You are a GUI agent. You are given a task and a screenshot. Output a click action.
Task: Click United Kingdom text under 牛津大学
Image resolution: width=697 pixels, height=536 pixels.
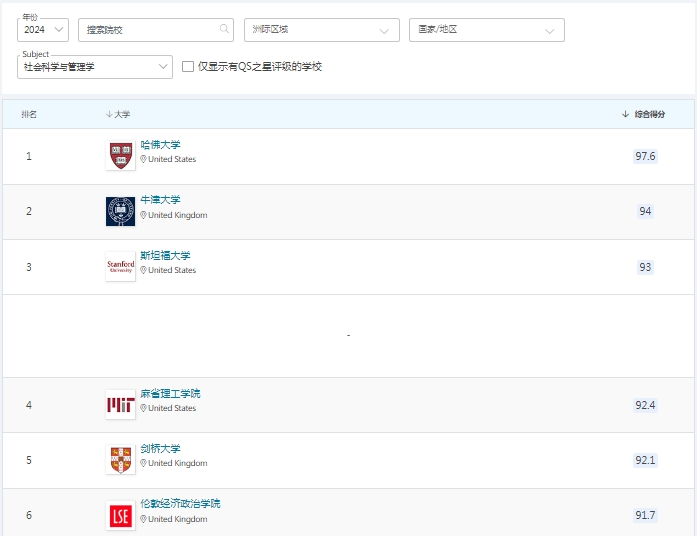click(178, 215)
